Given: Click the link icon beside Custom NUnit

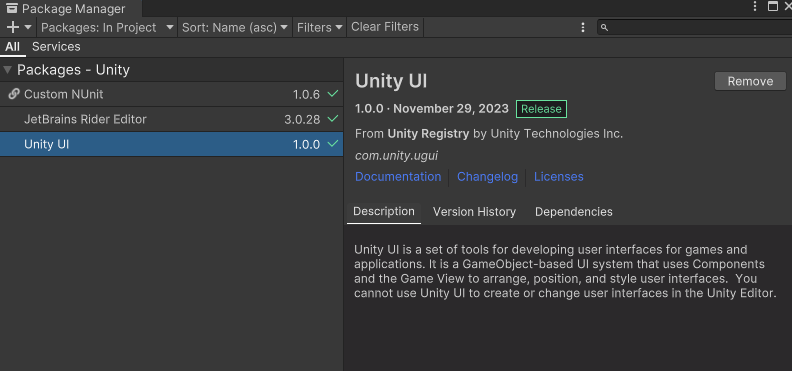Looking at the screenshot, I should click(x=14, y=94).
